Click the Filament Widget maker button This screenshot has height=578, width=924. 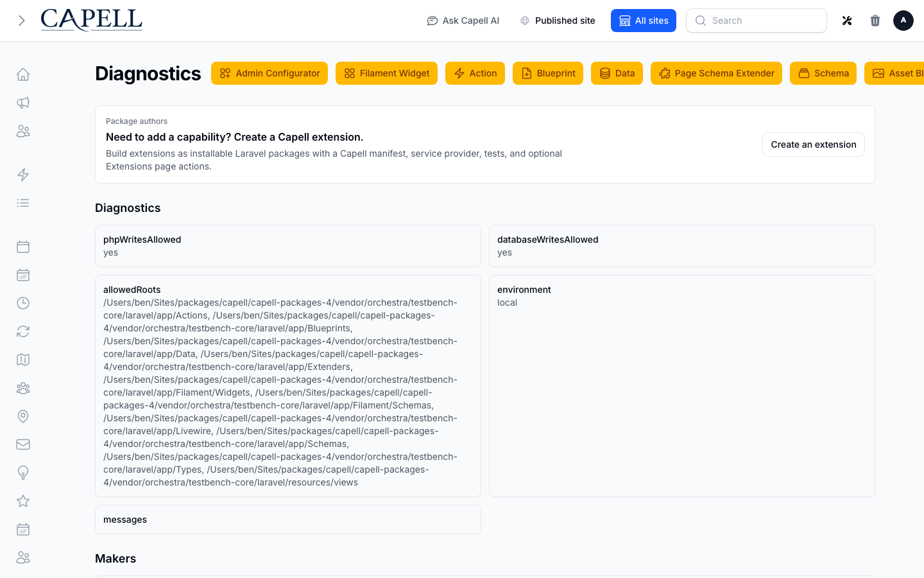[386, 73]
